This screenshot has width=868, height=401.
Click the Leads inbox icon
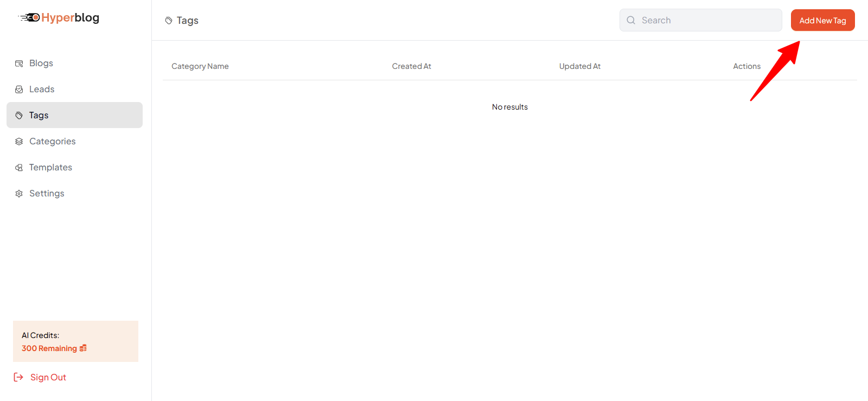[19, 90]
